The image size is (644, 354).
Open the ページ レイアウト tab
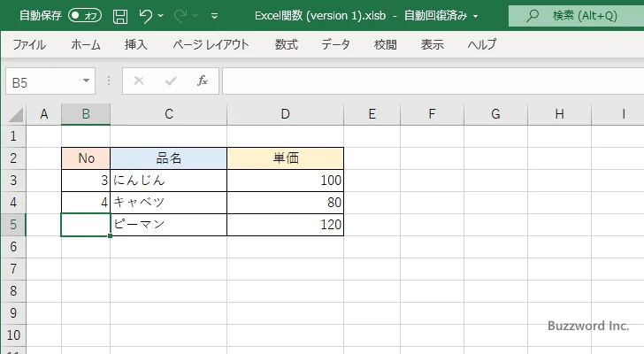[x=211, y=44]
